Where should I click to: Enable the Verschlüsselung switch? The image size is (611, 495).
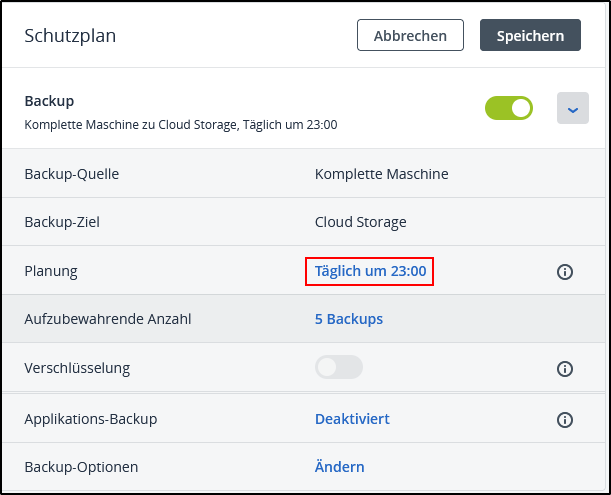click(339, 368)
